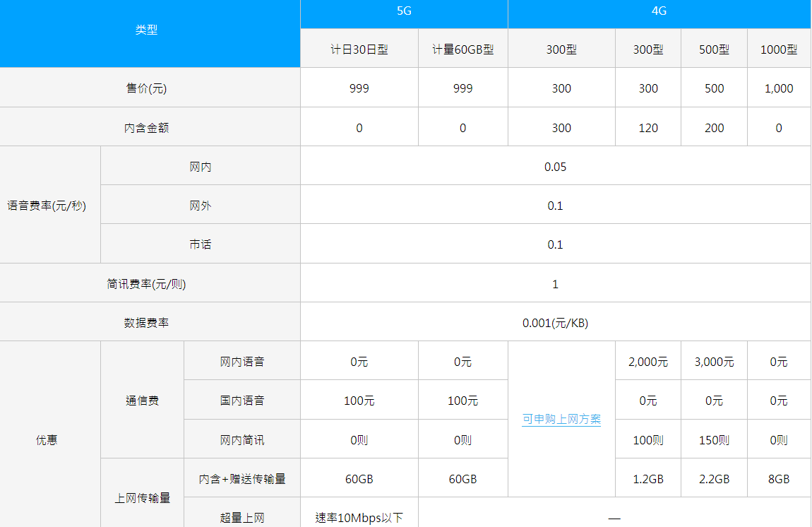The width and height of the screenshot is (812, 527).
Task: Click the 0.05 rate value
Action: click(x=555, y=167)
